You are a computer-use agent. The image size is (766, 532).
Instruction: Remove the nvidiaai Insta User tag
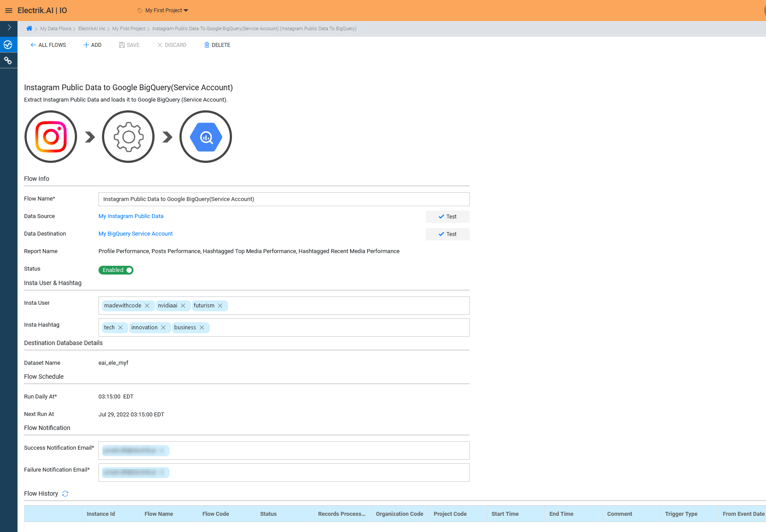[183, 306]
